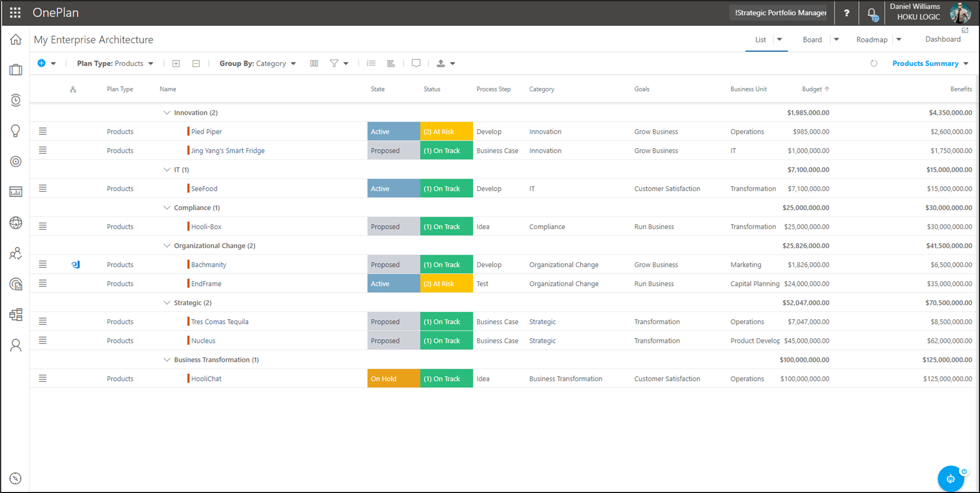This screenshot has width=980, height=493.
Task: Click the At Risk status cell for Pied Piper
Action: click(x=446, y=131)
